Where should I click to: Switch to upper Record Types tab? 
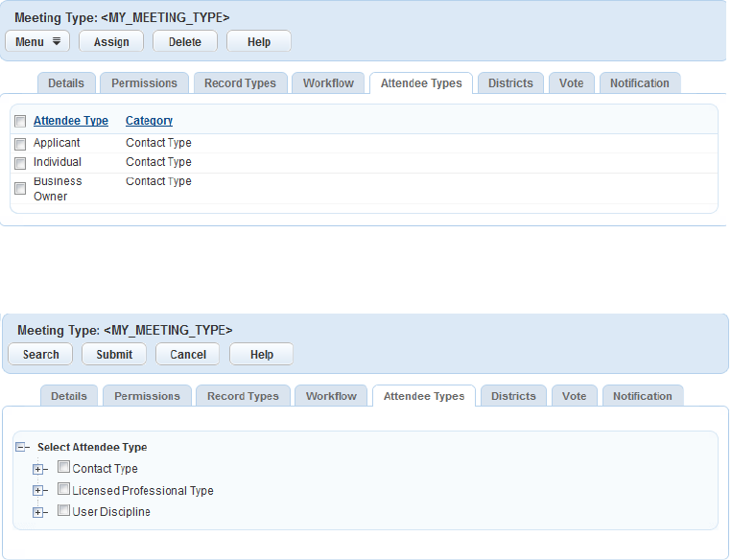tap(240, 83)
